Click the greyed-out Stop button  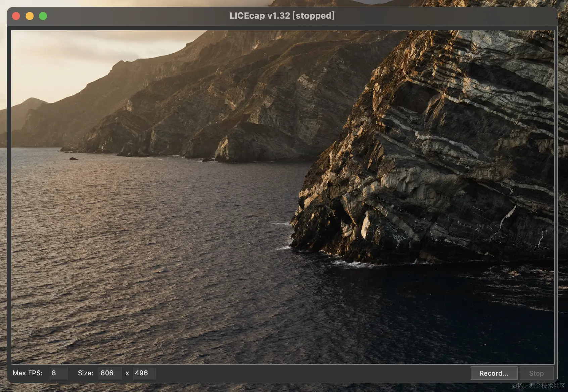pos(536,373)
